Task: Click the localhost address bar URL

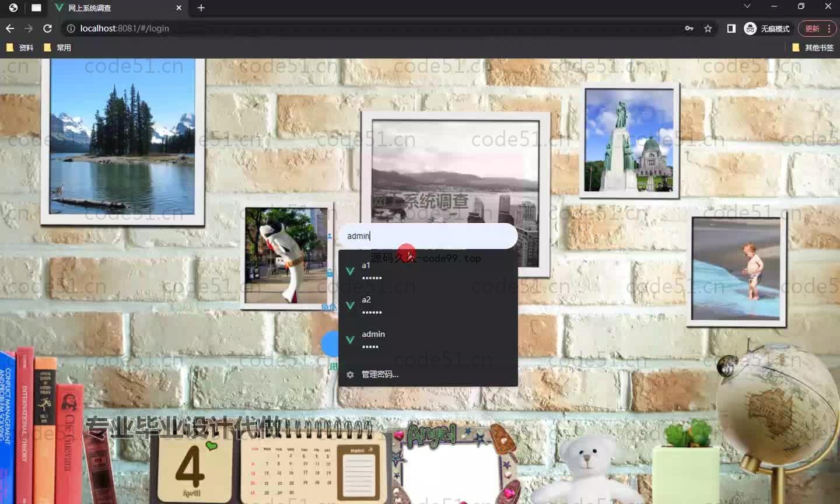Action: 125,29
